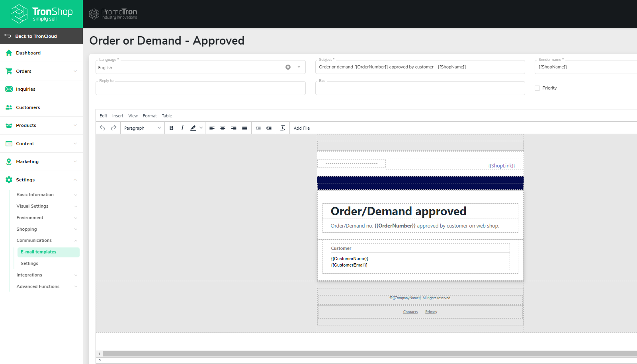
Task: Open highlight color options arrow
Action: pyautogui.click(x=201, y=128)
